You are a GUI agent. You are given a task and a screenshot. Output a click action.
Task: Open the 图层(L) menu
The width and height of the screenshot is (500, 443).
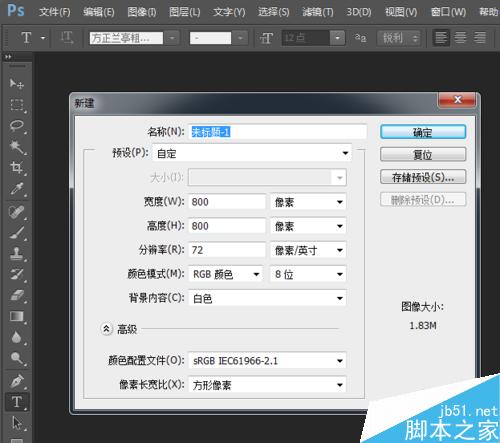[x=185, y=12]
